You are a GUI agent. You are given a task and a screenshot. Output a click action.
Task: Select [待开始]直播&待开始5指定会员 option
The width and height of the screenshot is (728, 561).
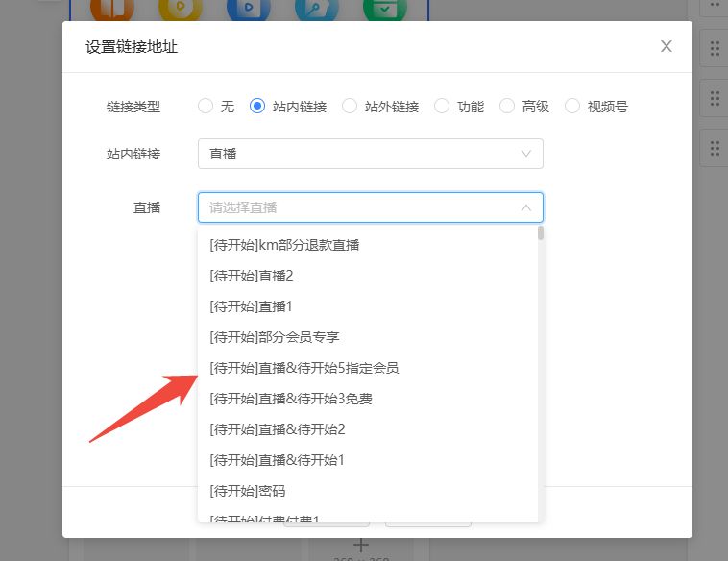303,368
